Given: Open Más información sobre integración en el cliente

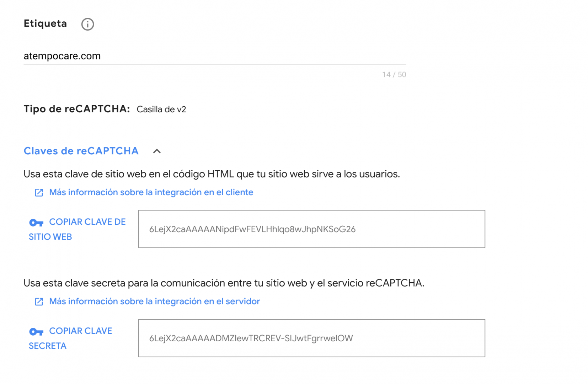Looking at the screenshot, I should pyautogui.click(x=151, y=192).
